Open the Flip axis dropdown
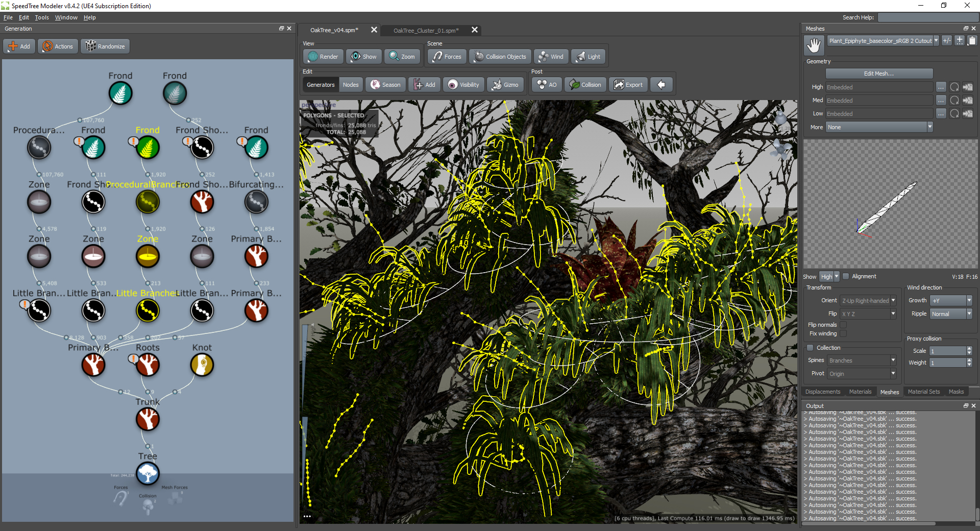The width and height of the screenshot is (980, 531). click(x=868, y=314)
